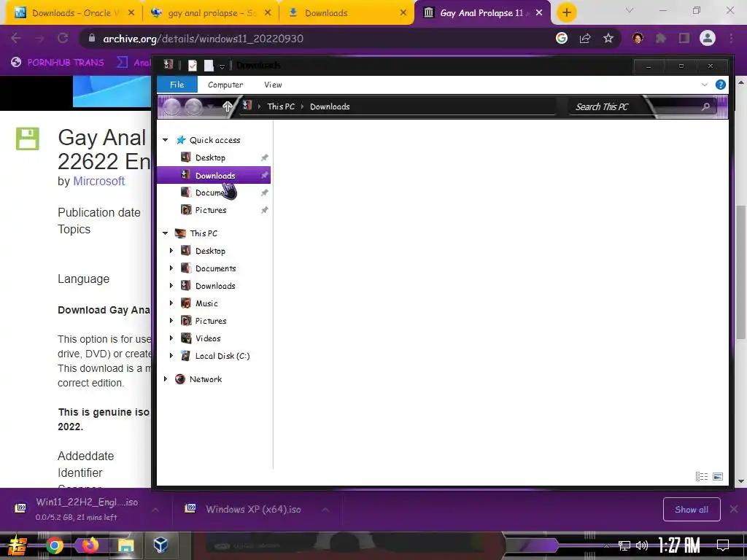The height and width of the screenshot is (560, 747).
Task: Click the properties quick access toolbar icon
Action: (193, 65)
